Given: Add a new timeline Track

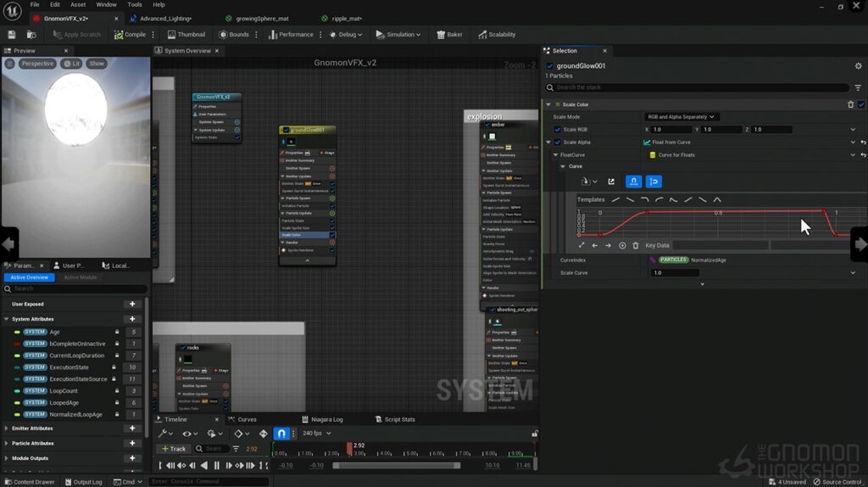Looking at the screenshot, I should point(174,449).
